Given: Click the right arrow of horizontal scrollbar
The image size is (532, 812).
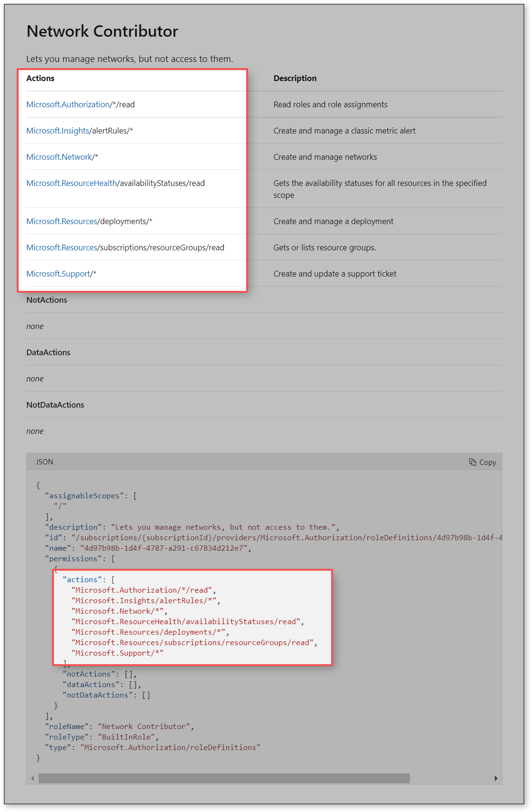Looking at the screenshot, I should [x=496, y=778].
